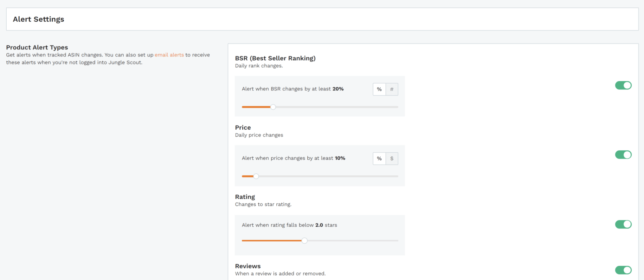Click the rating threshold slider handle

[304, 241]
